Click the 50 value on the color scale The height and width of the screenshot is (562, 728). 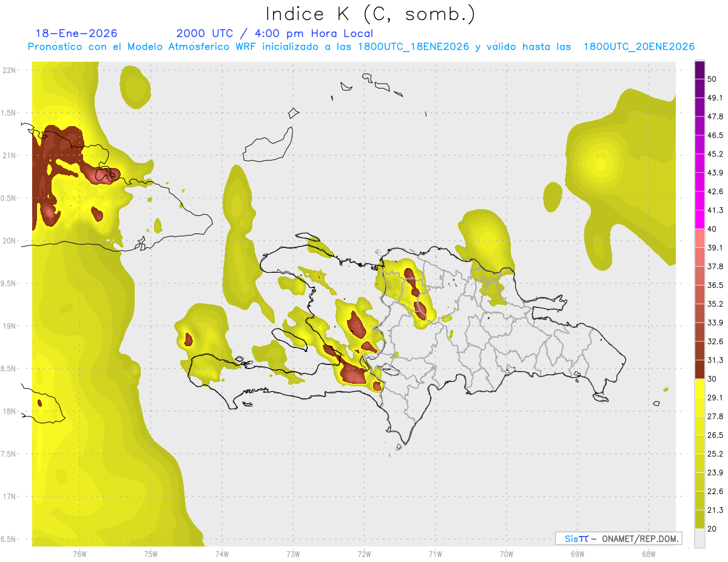pos(713,79)
